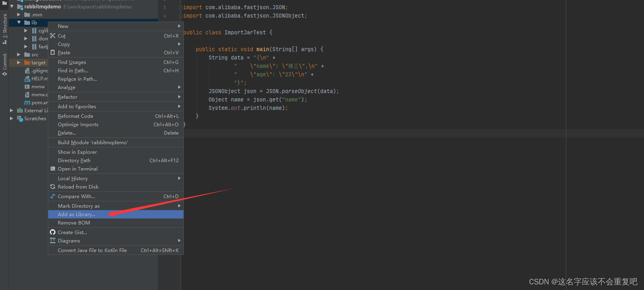The image size is (644, 290).
Task: Click the import com.alibaba.fastjson.JSONObject line
Action: (245, 16)
